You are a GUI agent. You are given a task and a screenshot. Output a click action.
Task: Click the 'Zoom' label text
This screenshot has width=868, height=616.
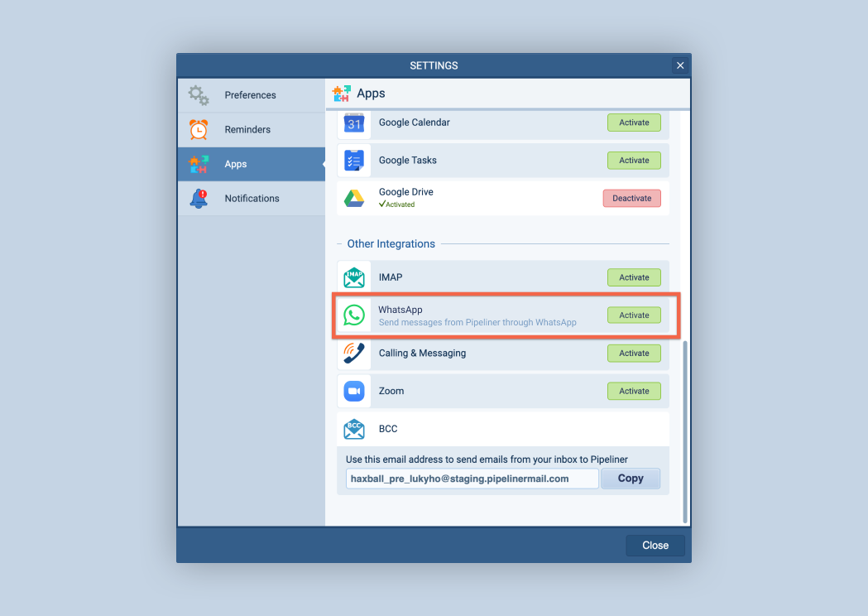(x=391, y=391)
